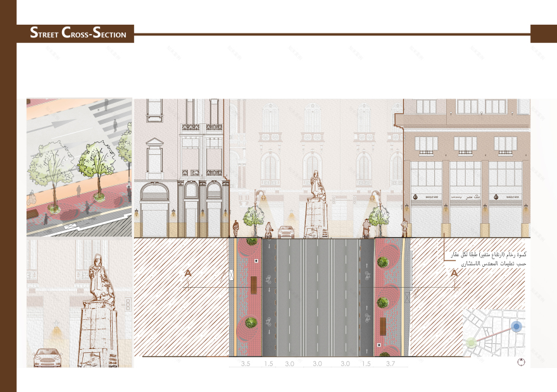Viewport: 557px width, 392px height.
Task: Toggle the left section marker A
Action: (187, 273)
